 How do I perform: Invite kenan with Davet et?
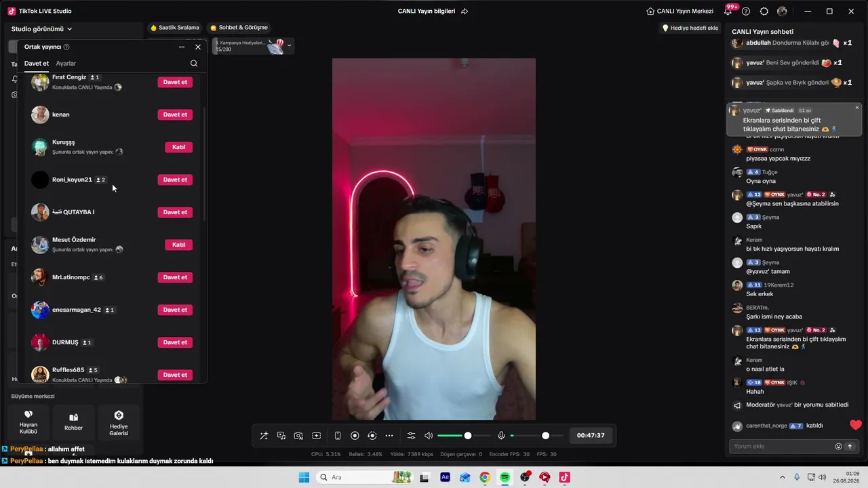(175, 115)
